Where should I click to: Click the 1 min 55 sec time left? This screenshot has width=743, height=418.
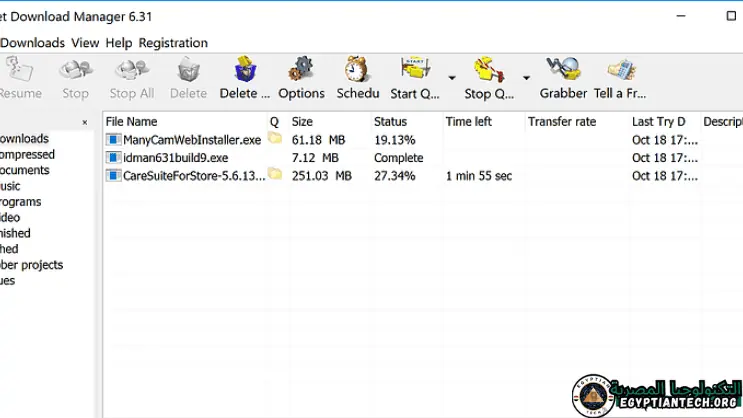click(479, 176)
